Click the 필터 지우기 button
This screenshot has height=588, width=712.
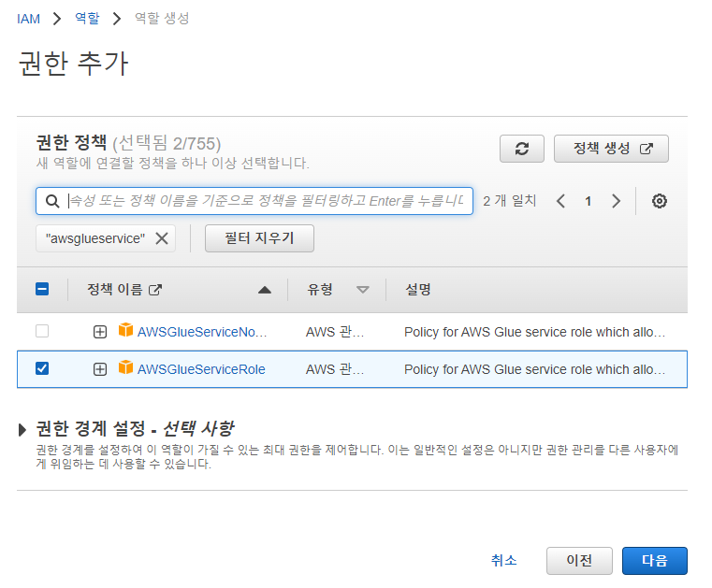(x=259, y=238)
